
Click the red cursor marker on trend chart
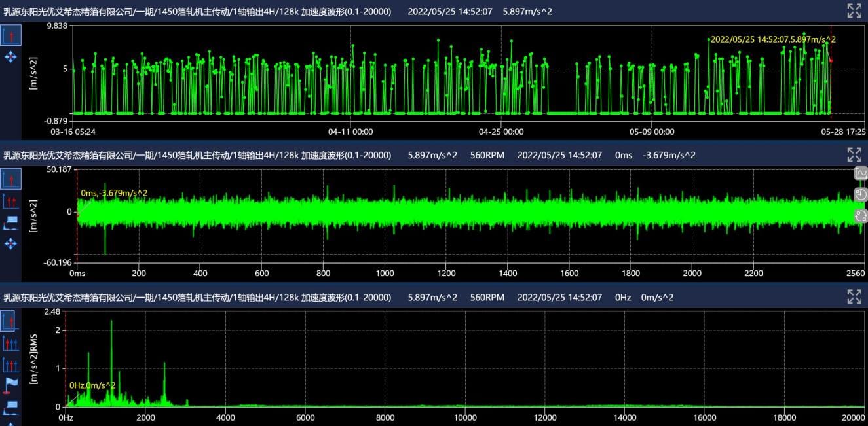tap(831, 61)
